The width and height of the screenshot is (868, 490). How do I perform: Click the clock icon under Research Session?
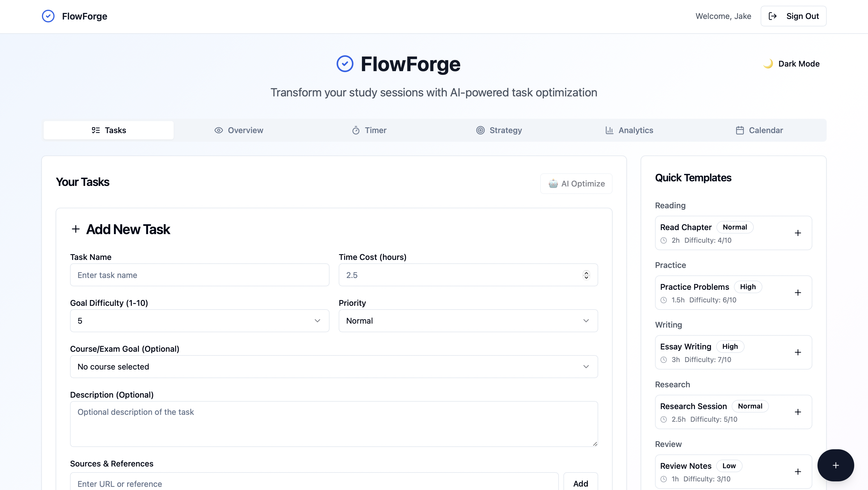click(663, 419)
